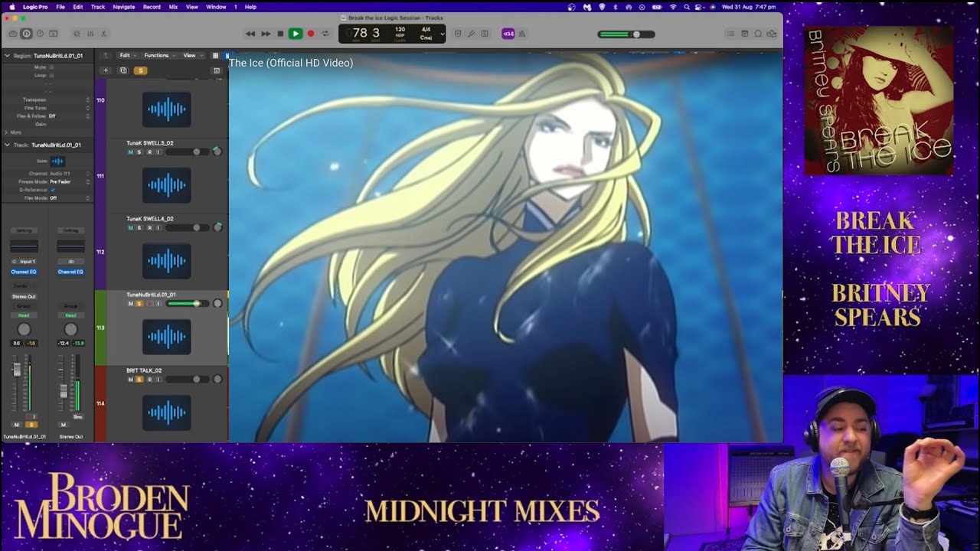Toggle the orange global Solo button
980x551 pixels.
click(x=140, y=70)
